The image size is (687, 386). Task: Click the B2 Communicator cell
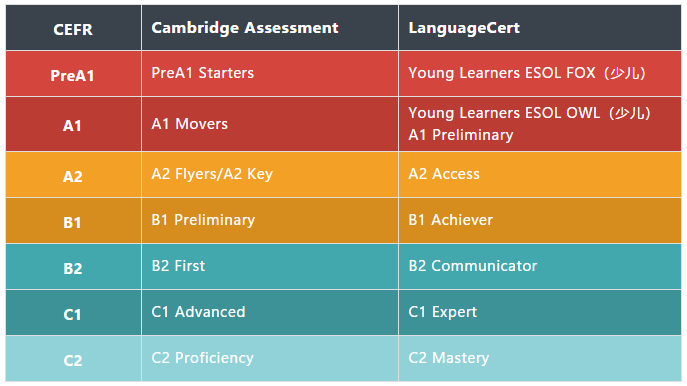tap(540, 266)
